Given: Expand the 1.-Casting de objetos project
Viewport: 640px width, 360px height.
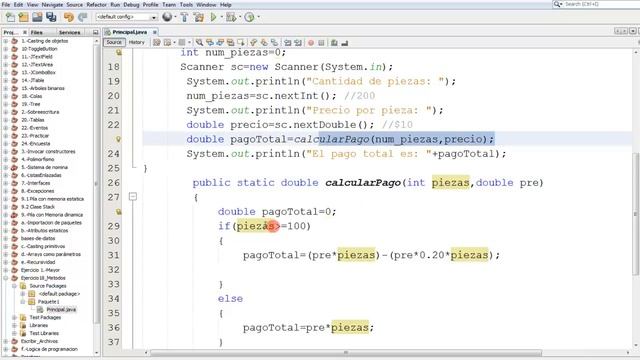Looking at the screenshot, I should pyautogui.click(x=6, y=41).
